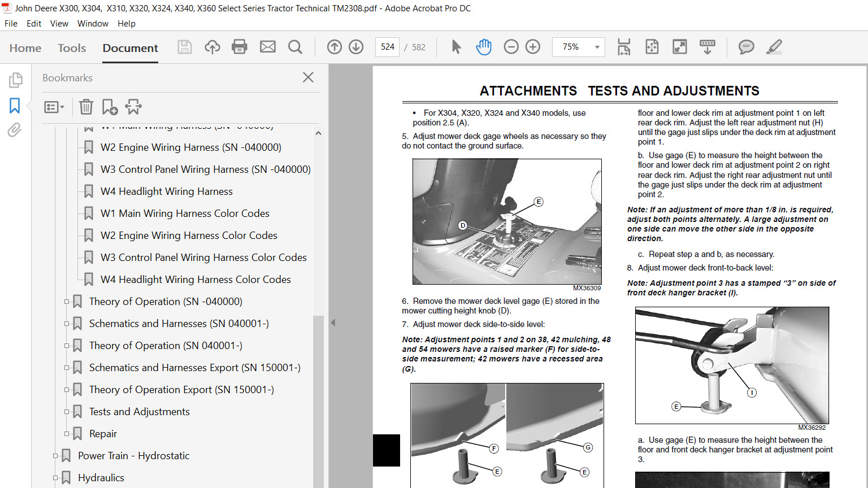
Task: Enter full screen view mode icon
Action: tap(680, 47)
